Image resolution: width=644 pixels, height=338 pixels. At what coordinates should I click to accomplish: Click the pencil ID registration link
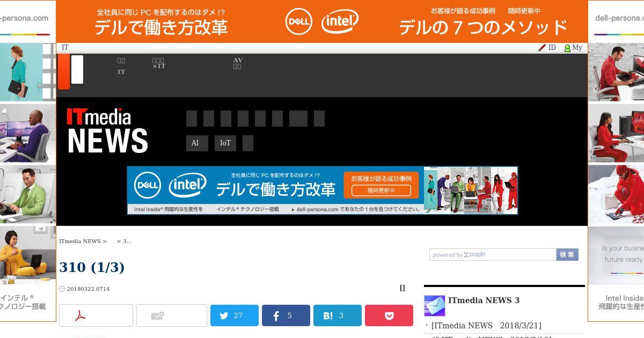pos(547,48)
